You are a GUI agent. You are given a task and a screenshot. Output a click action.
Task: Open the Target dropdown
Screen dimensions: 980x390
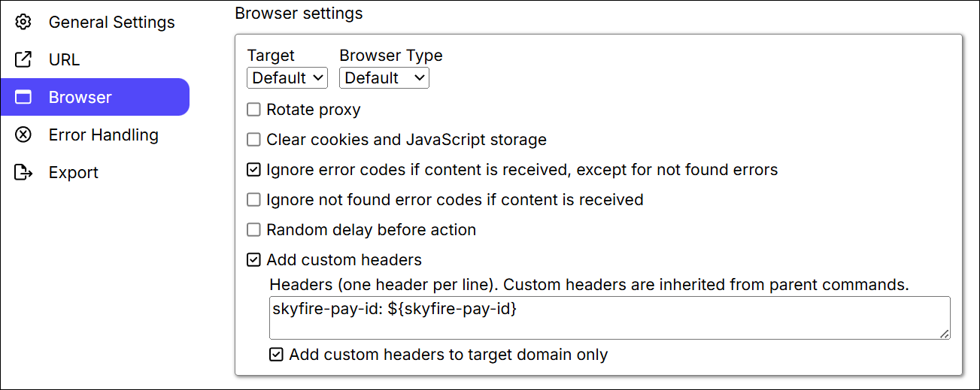(287, 78)
